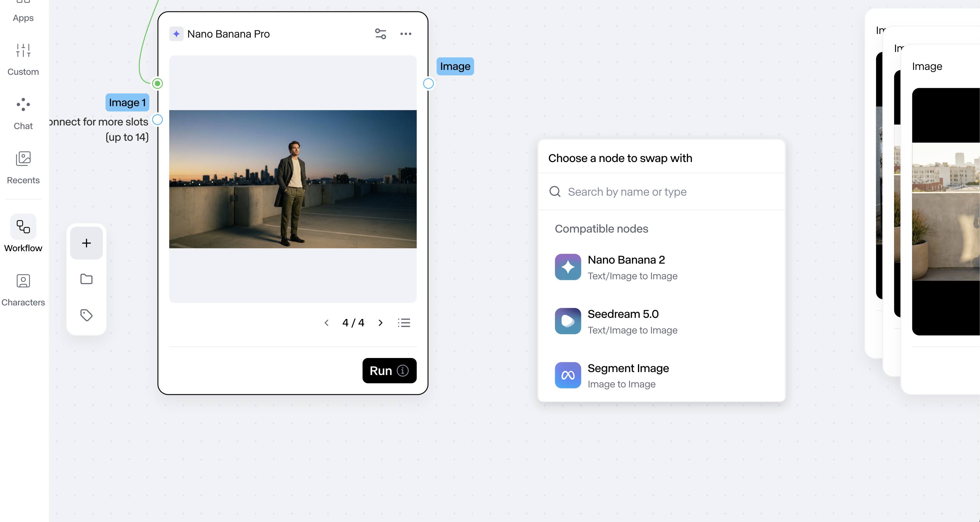Open the Apps section in sidebar

tap(23, 11)
